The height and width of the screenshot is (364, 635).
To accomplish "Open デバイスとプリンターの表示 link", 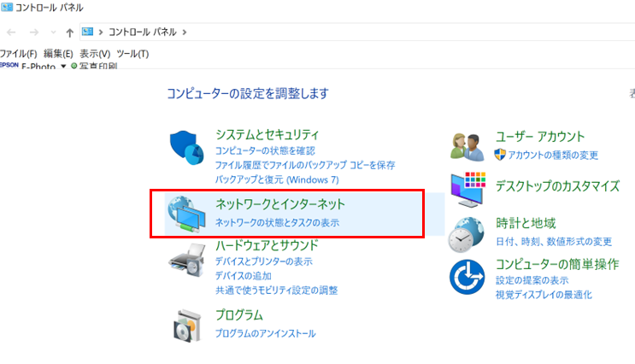I will click(263, 261).
